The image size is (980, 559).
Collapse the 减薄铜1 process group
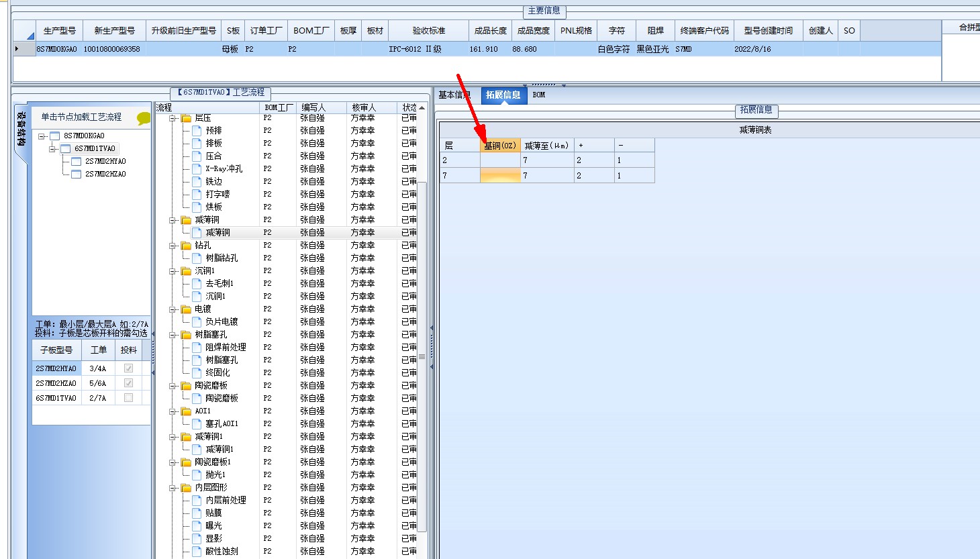point(173,436)
